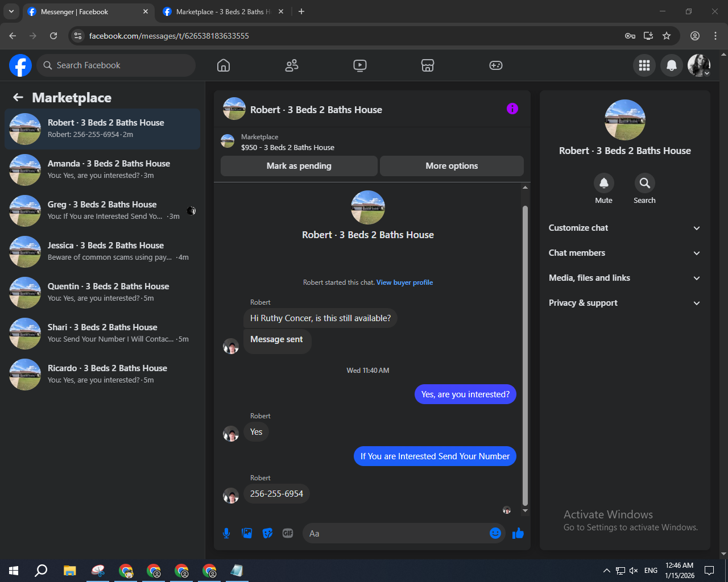Screen dimensions: 728x582
Task: Click listing thumbnail in right info panel
Action: click(625, 120)
